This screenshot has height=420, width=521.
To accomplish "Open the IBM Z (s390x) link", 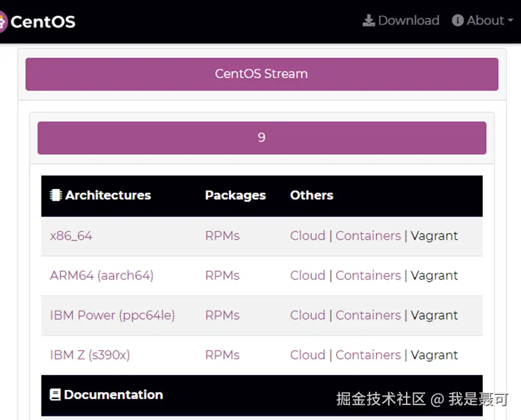I will (90, 355).
